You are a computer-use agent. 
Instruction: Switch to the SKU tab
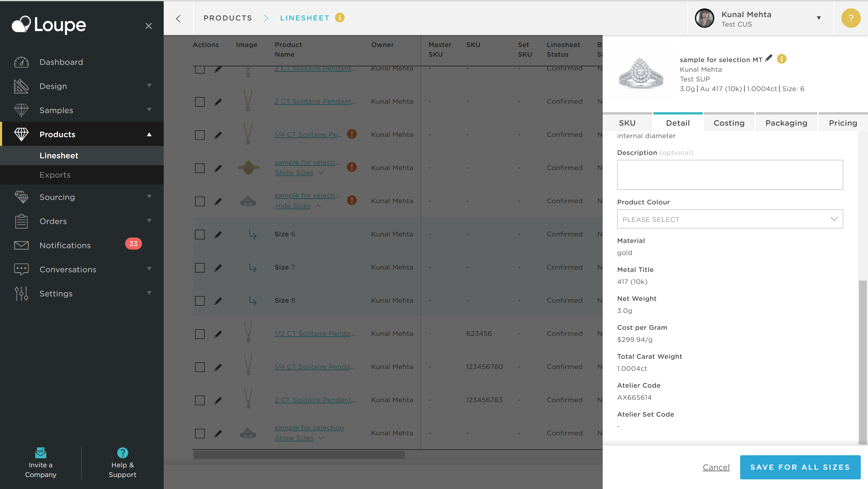click(627, 123)
